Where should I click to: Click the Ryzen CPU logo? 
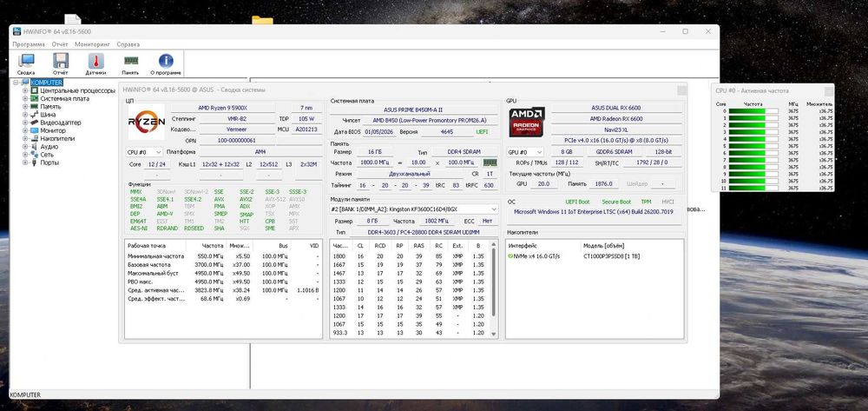pos(146,122)
